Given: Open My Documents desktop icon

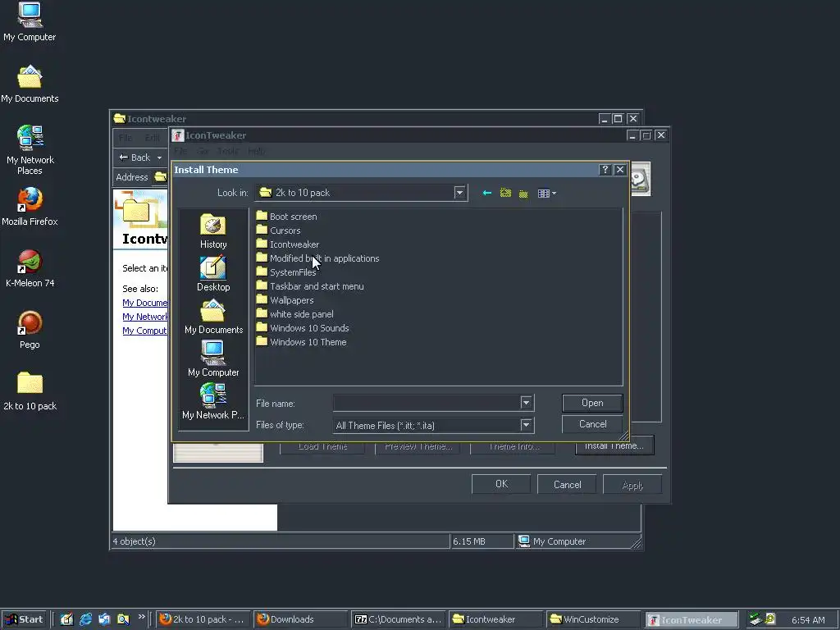Looking at the screenshot, I should [30, 84].
